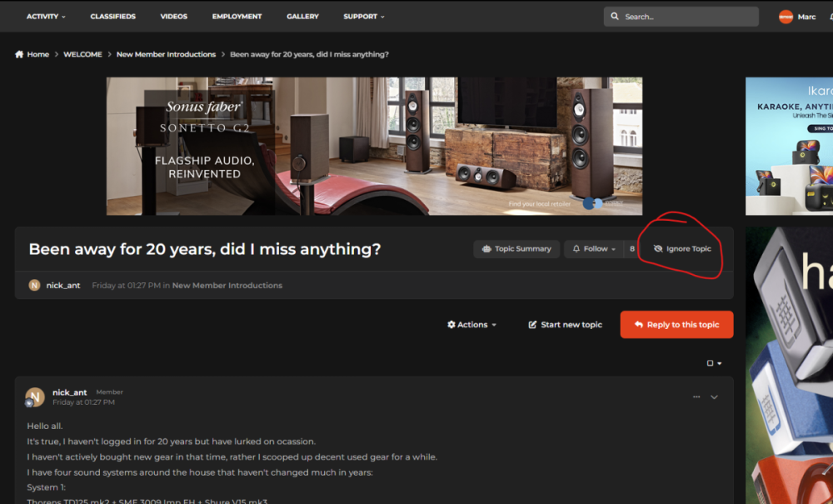Click nick_ant's avatar on the first post
The image size is (833, 504).
(x=34, y=397)
